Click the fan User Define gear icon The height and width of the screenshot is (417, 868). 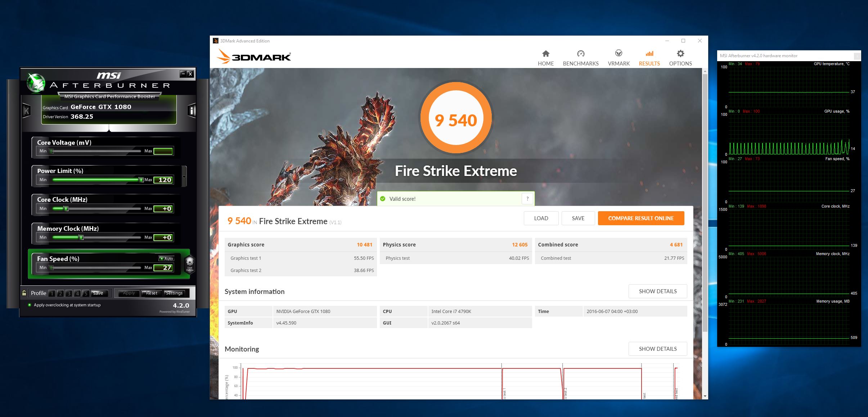[x=189, y=263]
